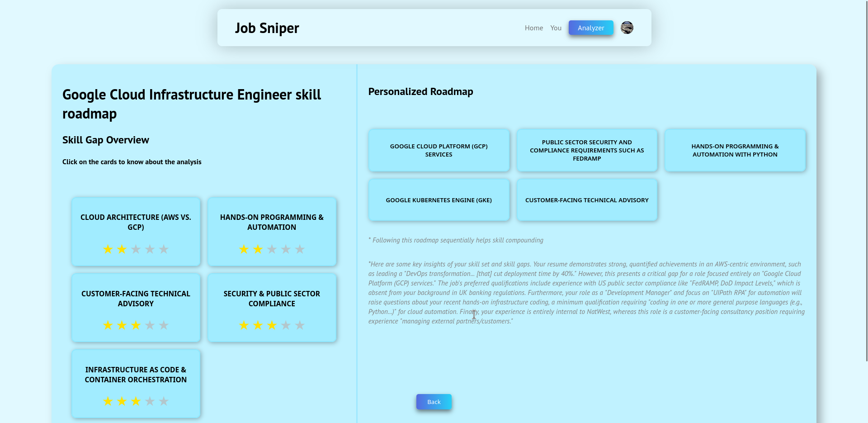Click the Job Sniper logo
The width and height of the screenshot is (868, 423).
point(267,28)
